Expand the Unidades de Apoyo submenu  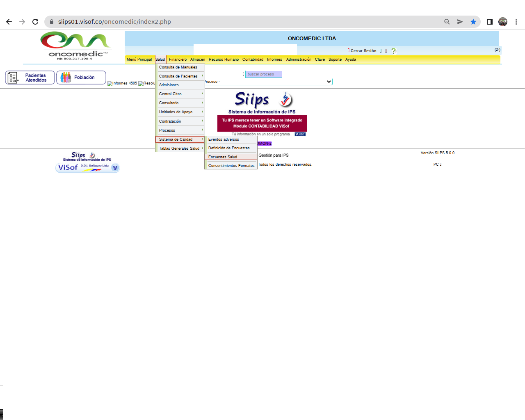pyautogui.click(x=180, y=112)
